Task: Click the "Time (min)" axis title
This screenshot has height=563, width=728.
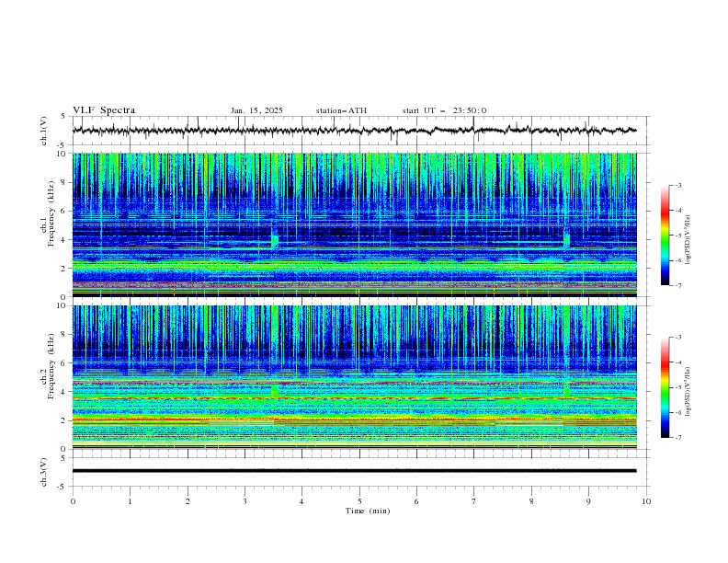Action: 368,511
